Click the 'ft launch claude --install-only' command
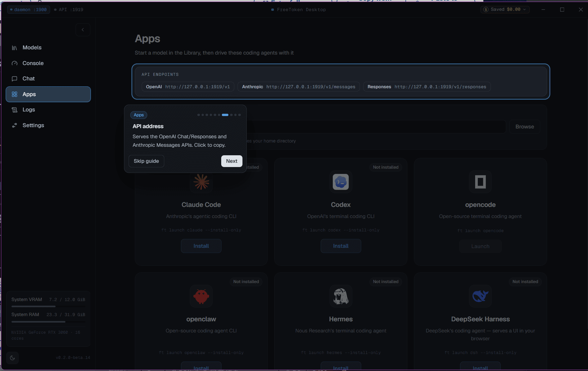This screenshot has height=371, width=588. pyautogui.click(x=201, y=230)
